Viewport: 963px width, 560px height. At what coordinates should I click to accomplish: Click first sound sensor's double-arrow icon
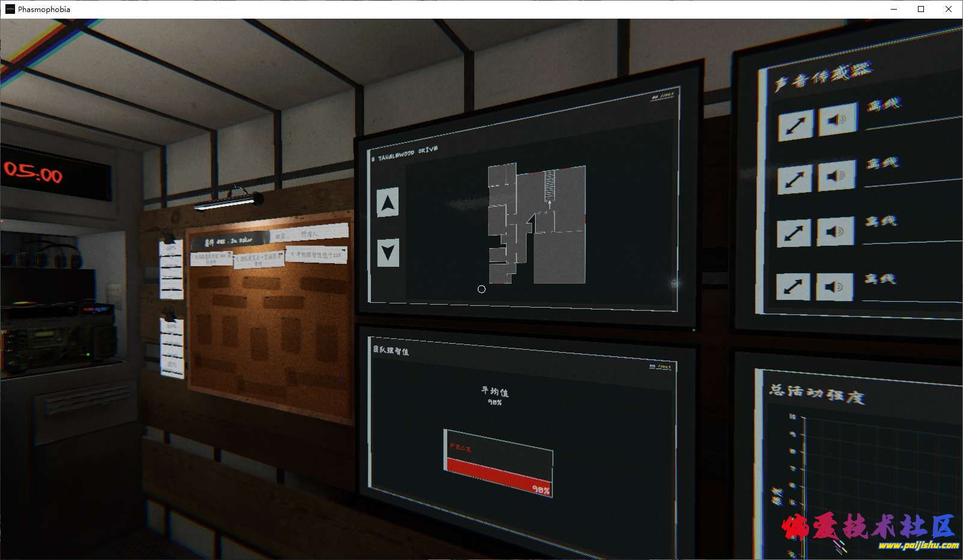(x=795, y=126)
